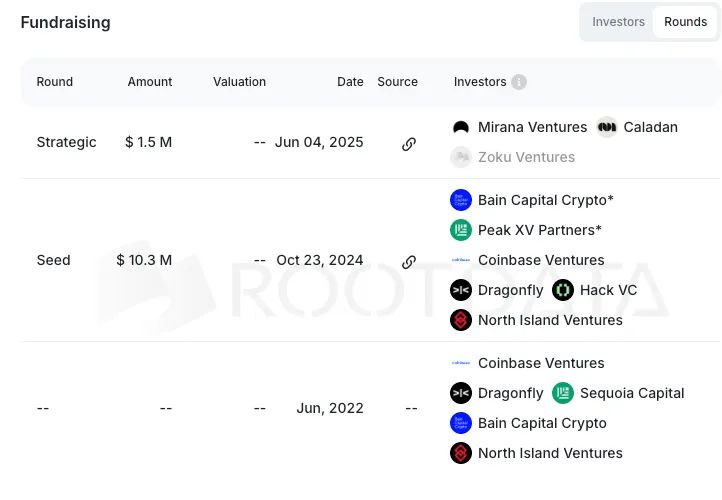Open the Bain Capital Crypto* link
Screen dimensions: 722x500
[546, 200]
